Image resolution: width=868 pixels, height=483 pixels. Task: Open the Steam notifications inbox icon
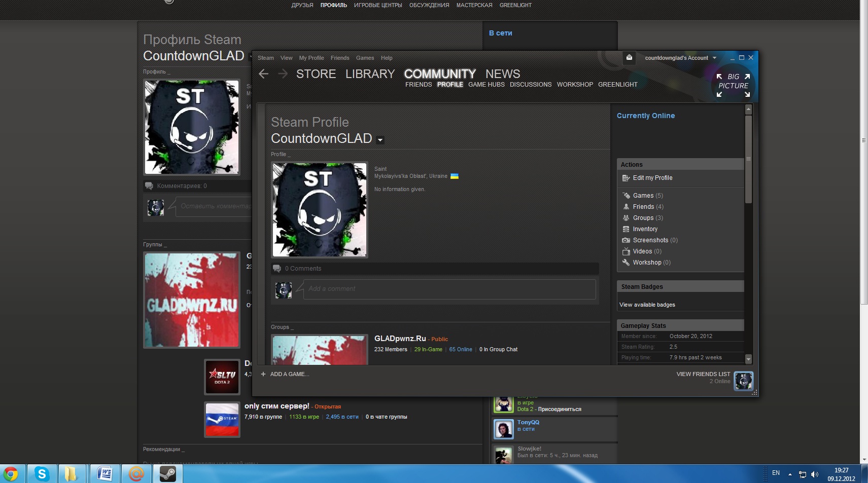coord(629,58)
